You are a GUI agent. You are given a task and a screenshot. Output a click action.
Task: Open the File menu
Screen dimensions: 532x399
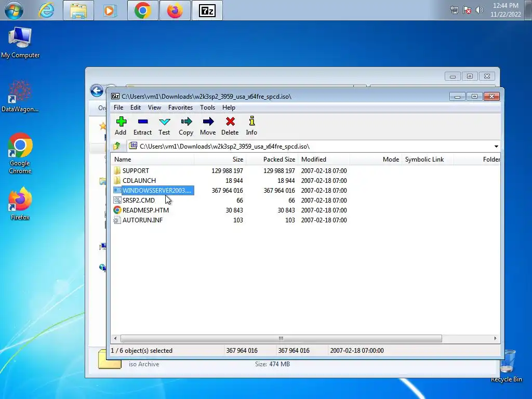[118, 108]
